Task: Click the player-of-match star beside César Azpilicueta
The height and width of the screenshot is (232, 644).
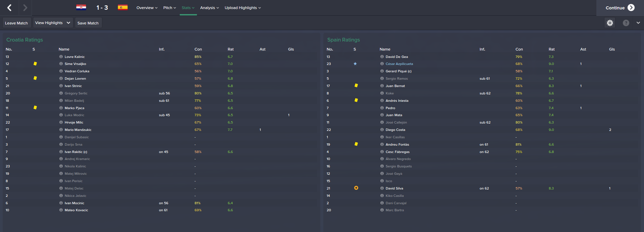Action: point(355,64)
